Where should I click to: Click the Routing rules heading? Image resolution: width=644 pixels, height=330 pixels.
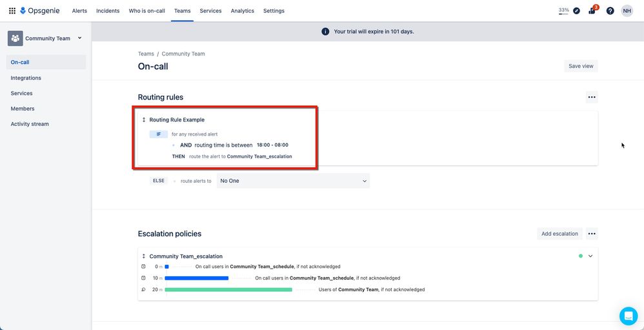click(x=161, y=98)
